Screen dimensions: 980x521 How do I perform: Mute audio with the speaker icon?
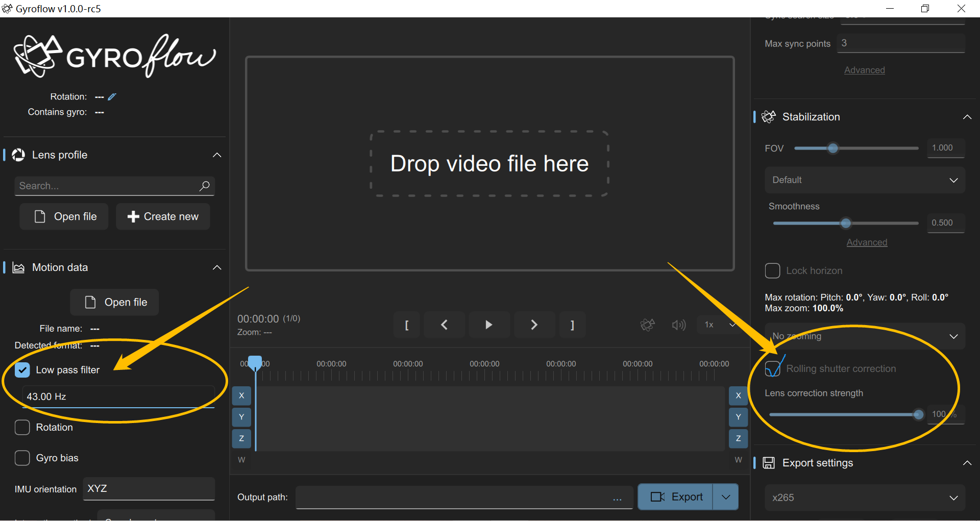point(679,325)
